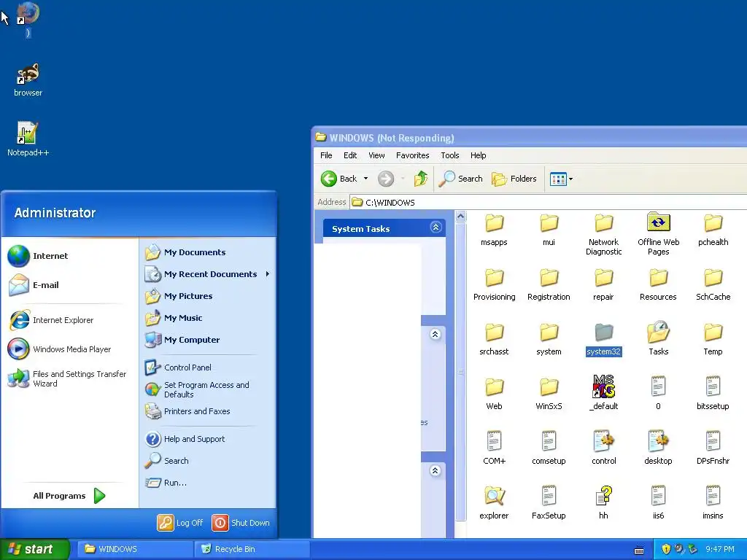The image size is (747, 560).
Task: Click the Log Off button
Action: (x=180, y=523)
